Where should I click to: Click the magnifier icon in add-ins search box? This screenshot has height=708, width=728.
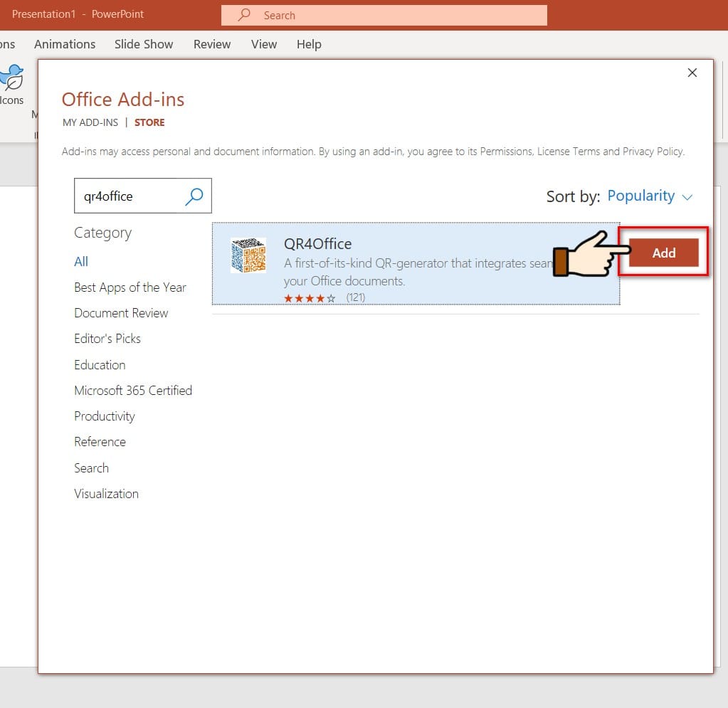[x=194, y=196]
